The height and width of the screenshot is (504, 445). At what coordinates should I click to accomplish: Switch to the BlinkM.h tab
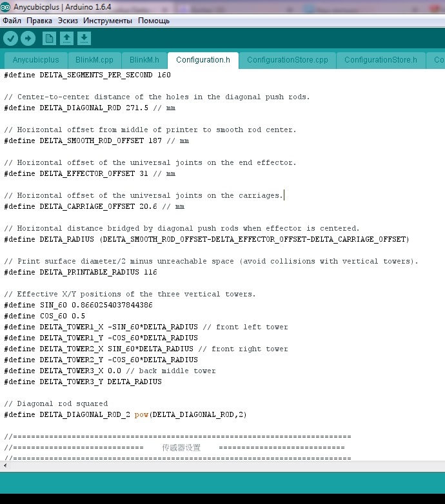(x=144, y=60)
